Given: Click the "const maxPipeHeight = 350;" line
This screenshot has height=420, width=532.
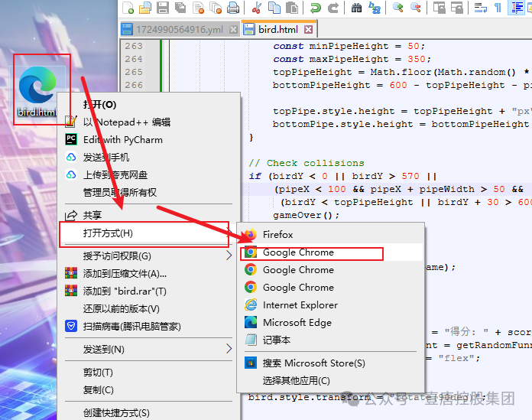Looking at the screenshot, I should 352,59.
